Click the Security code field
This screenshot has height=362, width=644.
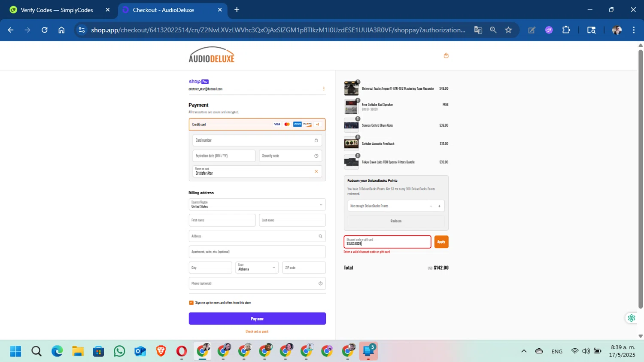291,156
